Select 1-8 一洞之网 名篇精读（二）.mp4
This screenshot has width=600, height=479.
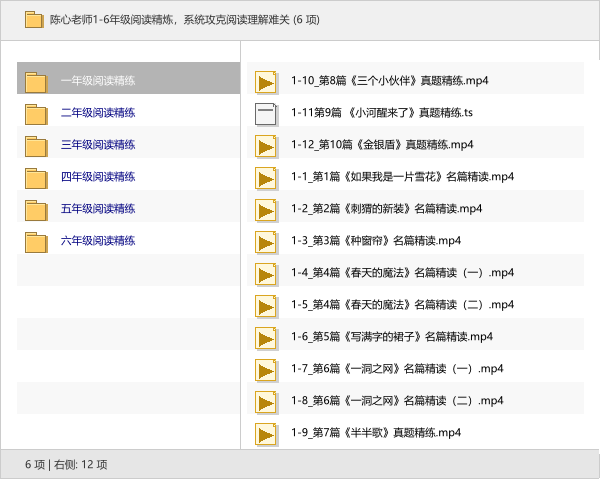[x=396, y=401]
